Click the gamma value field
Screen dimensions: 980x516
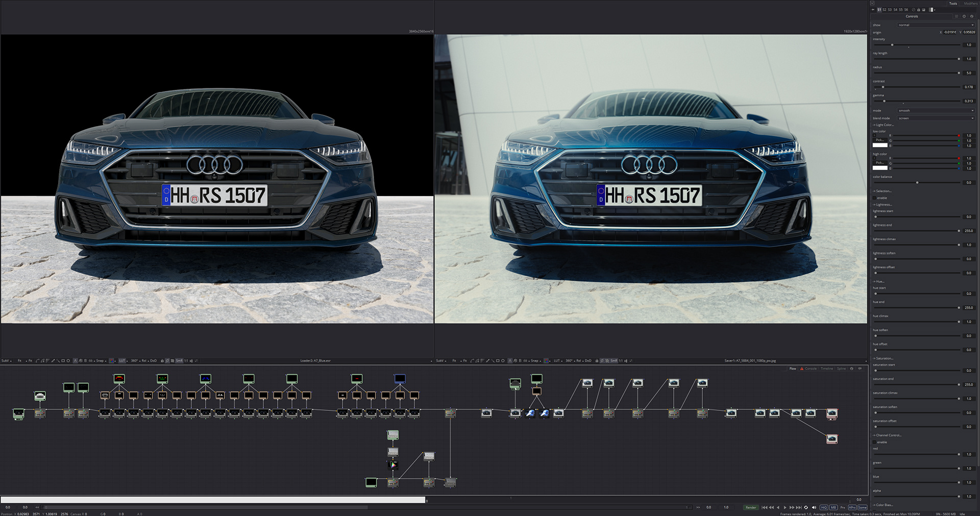pos(969,101)
